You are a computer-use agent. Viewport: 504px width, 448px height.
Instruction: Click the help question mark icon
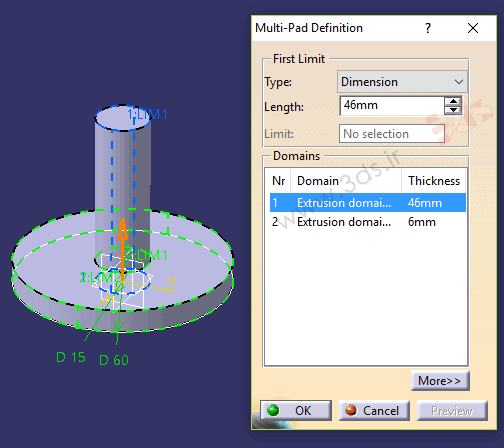[428, 28]
